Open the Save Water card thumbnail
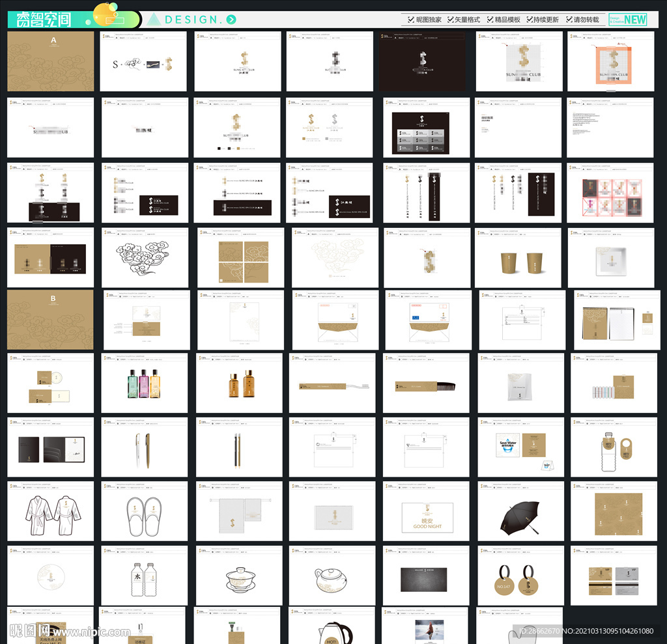This screenshot has width=667, height=644. pos(520,447)
